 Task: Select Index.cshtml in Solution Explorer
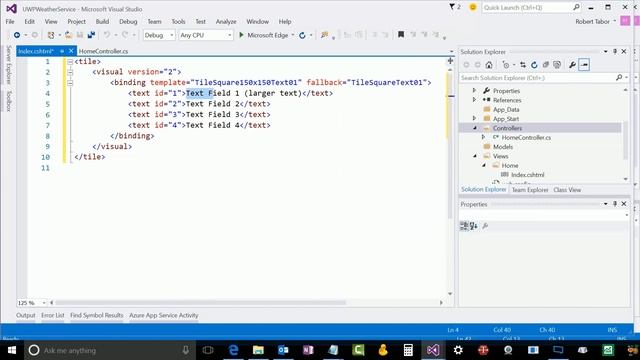pyautogui.click(x=527, y=175)
